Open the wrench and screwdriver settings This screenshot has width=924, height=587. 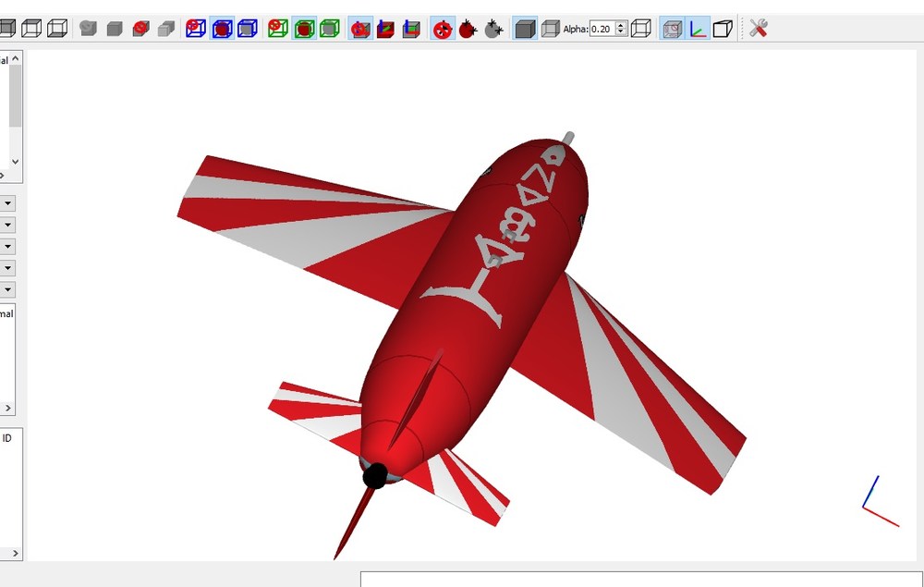pos(758,29)
